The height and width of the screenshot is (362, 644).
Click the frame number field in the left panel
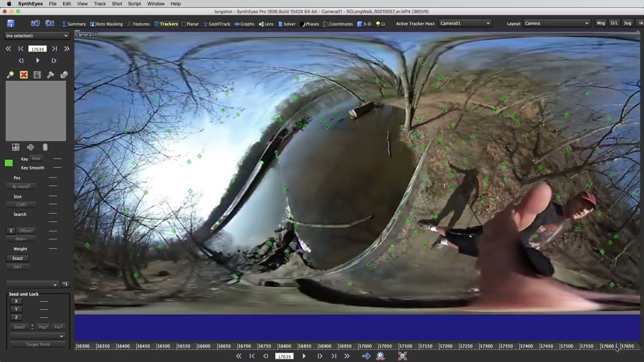tap(37, 49)
